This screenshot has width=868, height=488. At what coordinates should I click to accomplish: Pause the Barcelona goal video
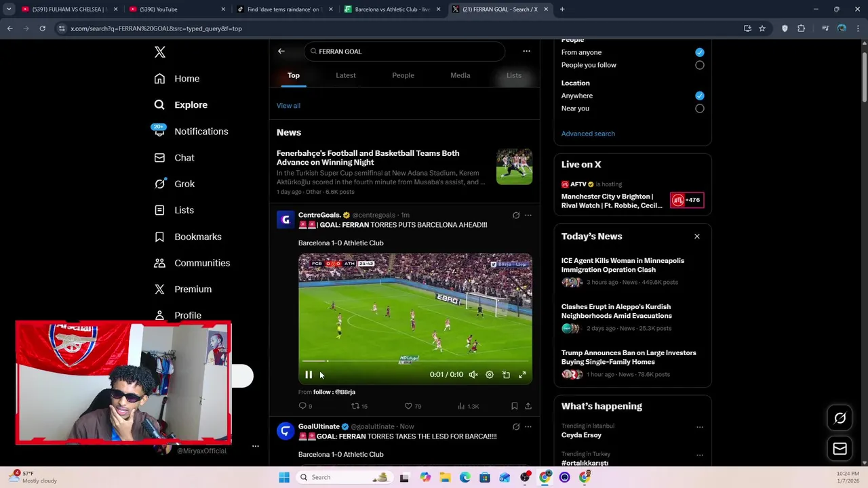pos(309,375)
